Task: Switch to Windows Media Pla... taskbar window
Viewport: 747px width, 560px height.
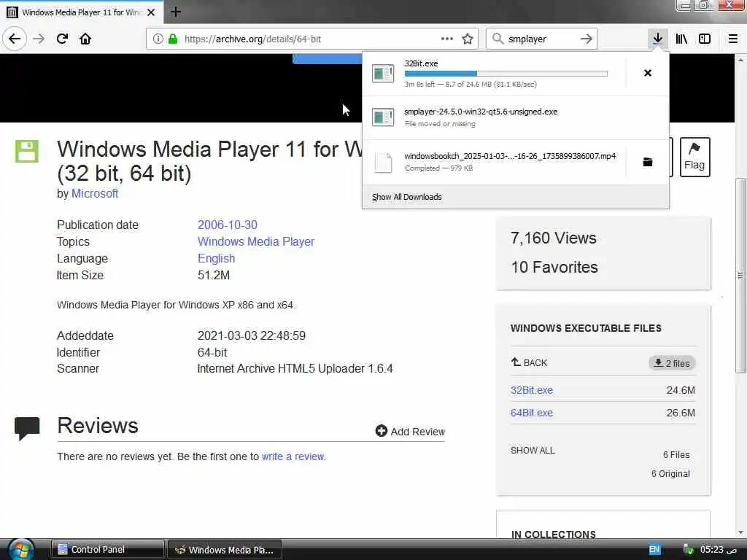Action: [225, 550]
